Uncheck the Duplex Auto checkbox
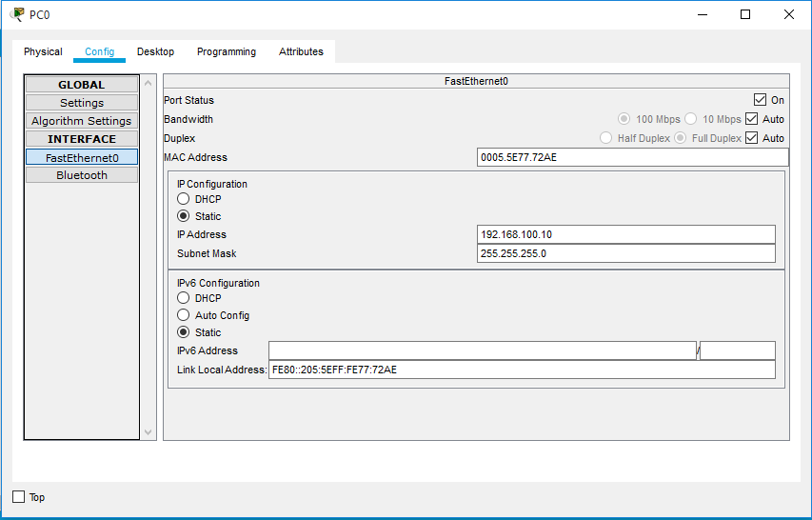This screenshot has width=812, height=520. point(751,138)
